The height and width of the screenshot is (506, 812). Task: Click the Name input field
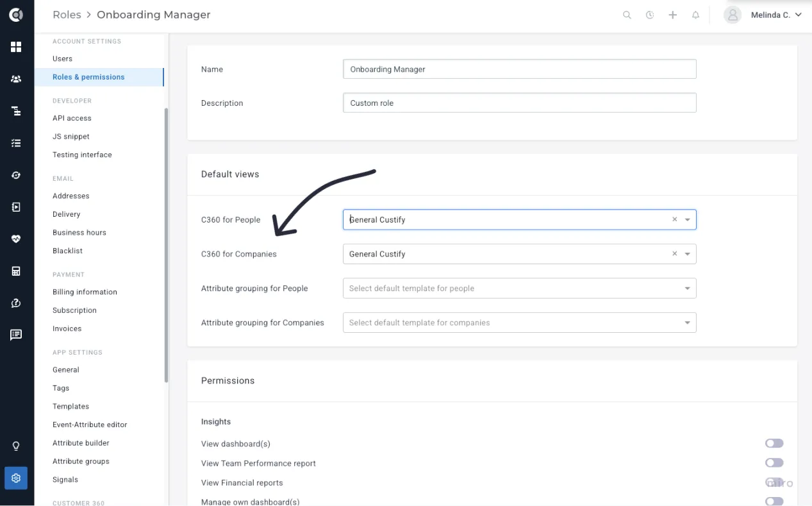(x=520, y=69)
